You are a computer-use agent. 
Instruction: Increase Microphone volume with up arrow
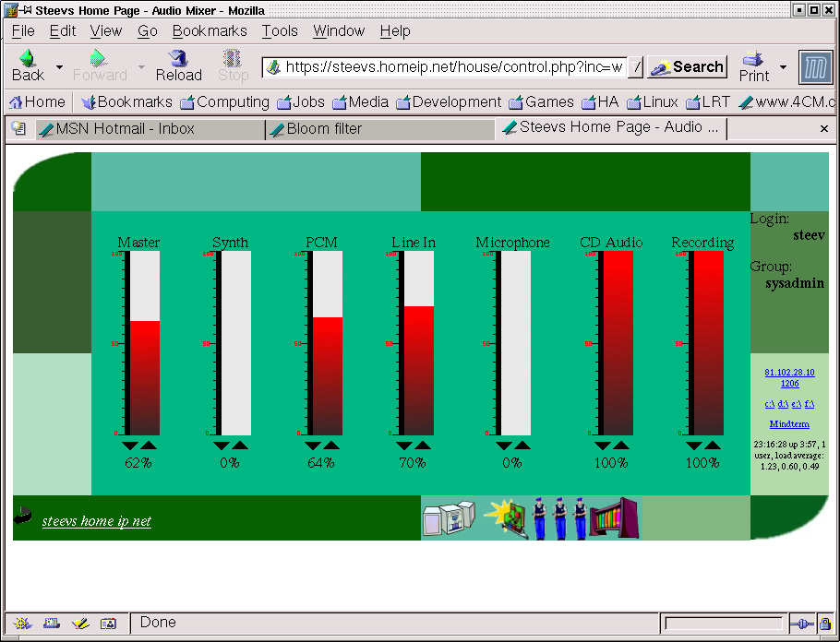(x=522, y=446)
